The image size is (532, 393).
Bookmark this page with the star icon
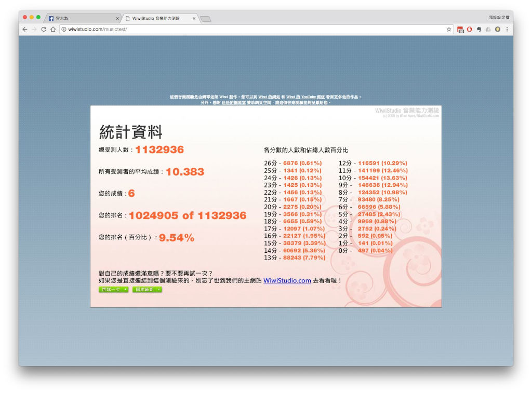(449, 30)
